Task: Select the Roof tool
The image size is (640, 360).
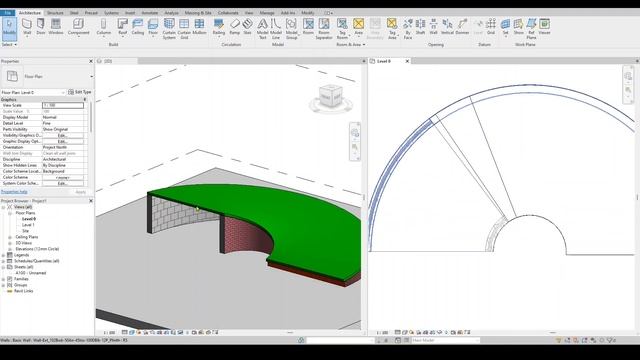Action: pos(122,27)
